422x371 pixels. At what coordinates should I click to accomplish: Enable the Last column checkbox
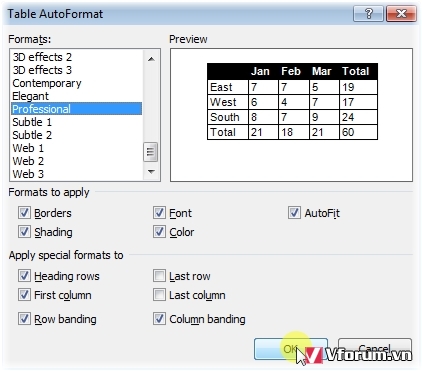pyautogui.click(x=159, y=295)
